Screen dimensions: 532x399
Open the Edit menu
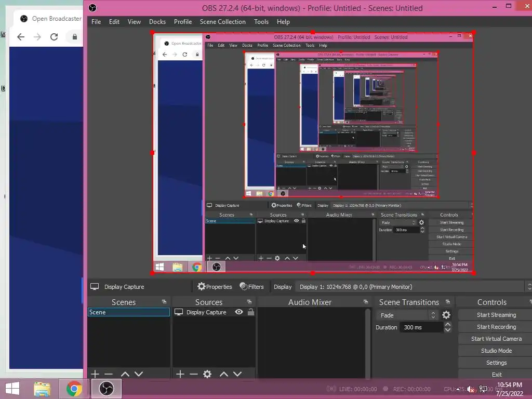point(114,22)
